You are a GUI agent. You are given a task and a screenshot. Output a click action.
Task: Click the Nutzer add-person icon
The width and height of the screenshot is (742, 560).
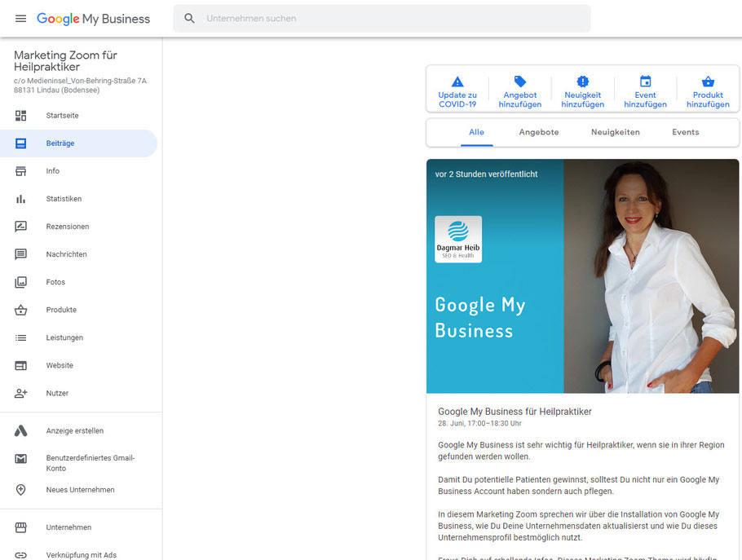click(x=21, y=393)
